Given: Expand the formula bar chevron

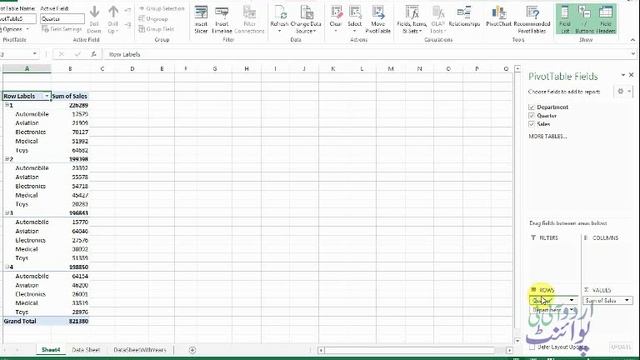Looking at the screenshot, I should (633, 54).
